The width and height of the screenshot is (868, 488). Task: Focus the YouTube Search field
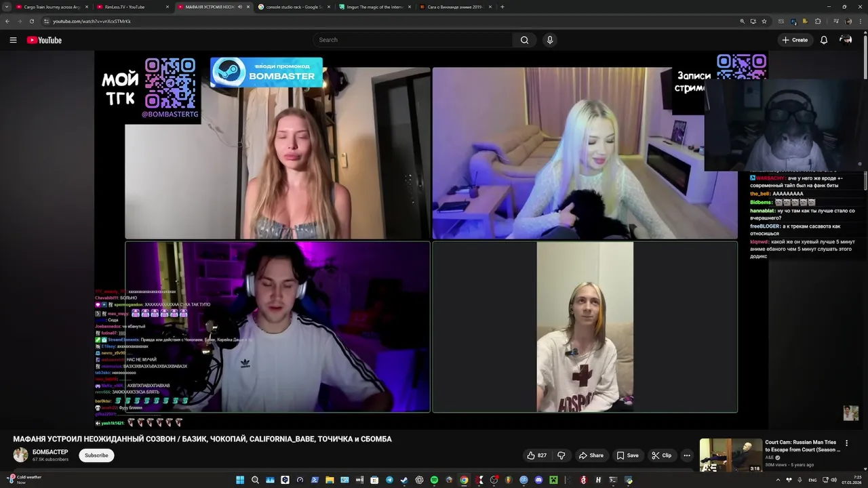click(x=414, y=40)
